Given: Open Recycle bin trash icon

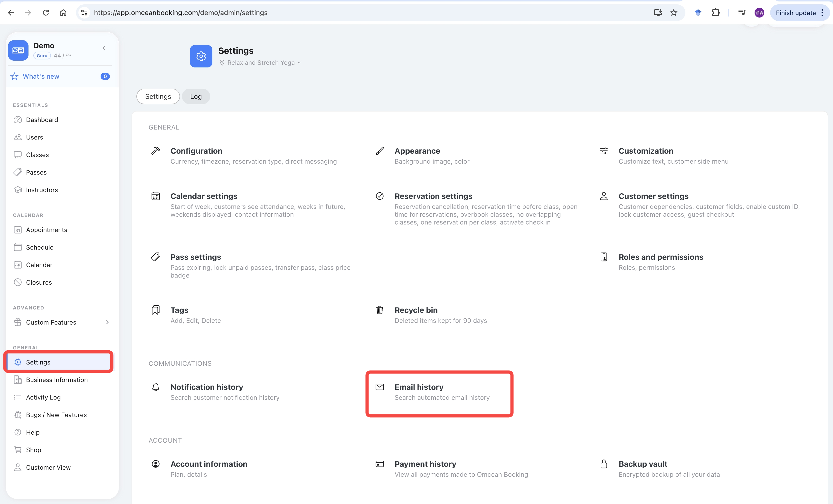Looking at the screenshot, I should coord(380,310).
